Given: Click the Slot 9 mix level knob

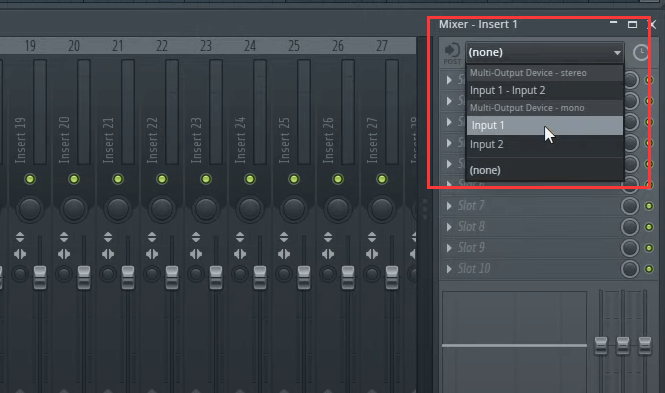Looking at the screenshot, I should click(630, 248).
